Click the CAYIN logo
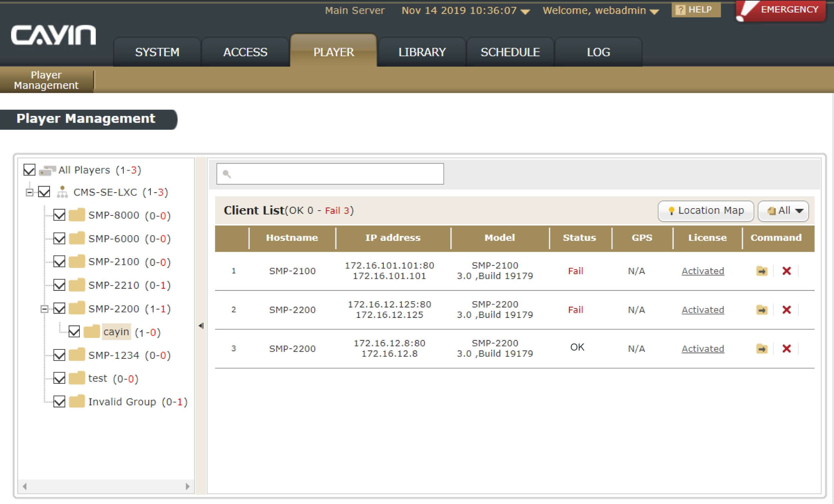 [54, 35]
